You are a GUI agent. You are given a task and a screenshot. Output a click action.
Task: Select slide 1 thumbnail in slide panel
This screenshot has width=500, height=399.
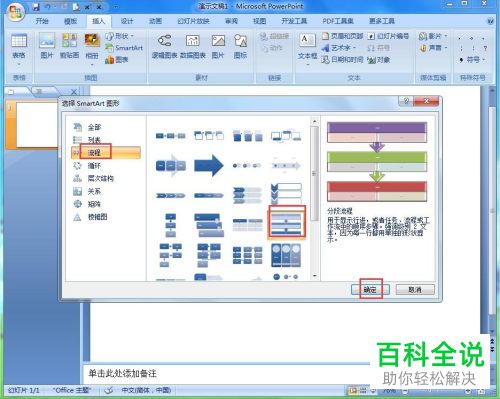pos(37,125)
